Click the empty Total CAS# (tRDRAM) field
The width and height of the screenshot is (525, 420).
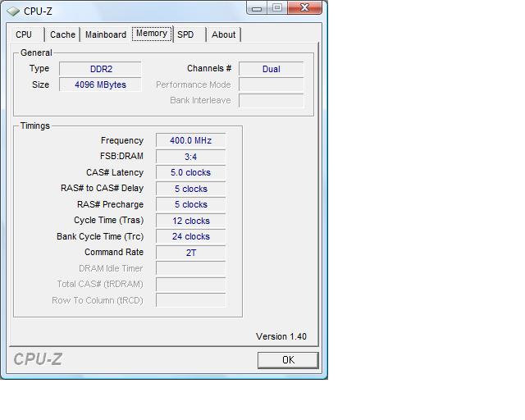coord(191,285)
